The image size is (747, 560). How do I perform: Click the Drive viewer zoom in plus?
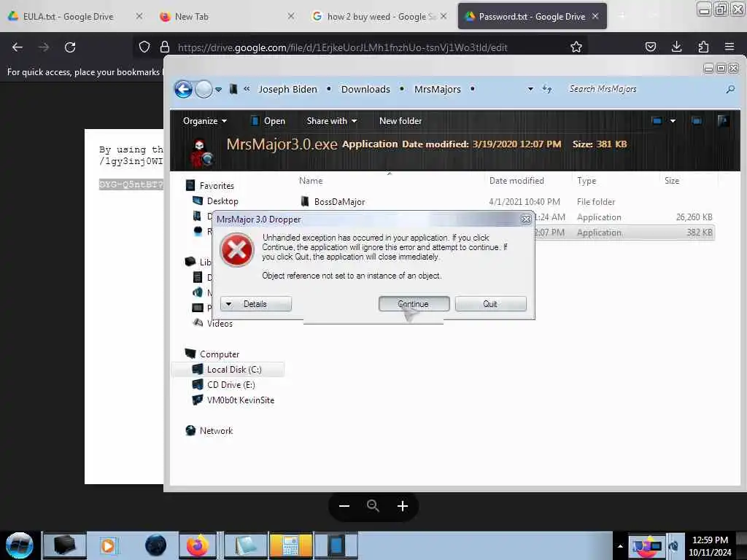click(403, 506)
